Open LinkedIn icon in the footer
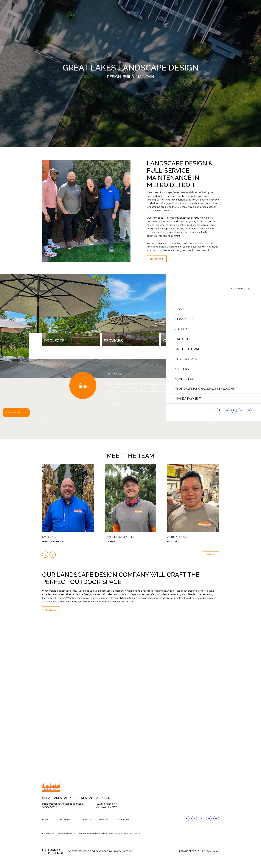This screenshot has width=261, height=868. [201, 818]
